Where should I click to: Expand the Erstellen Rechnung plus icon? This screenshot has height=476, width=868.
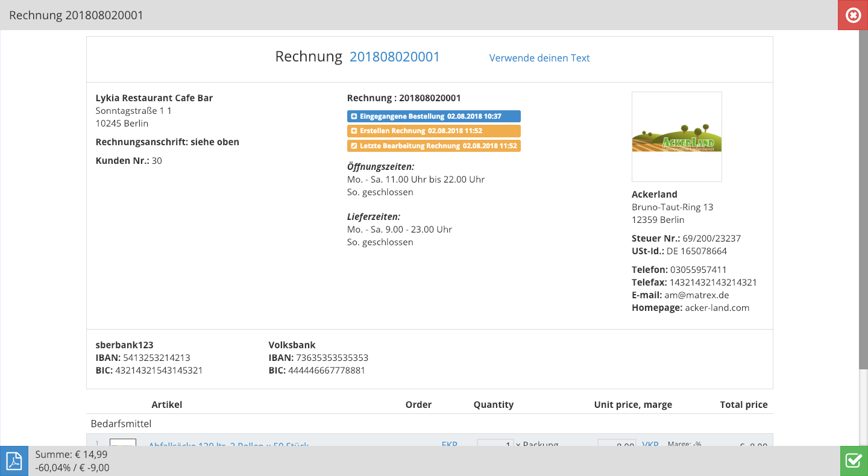pos(354,131)
